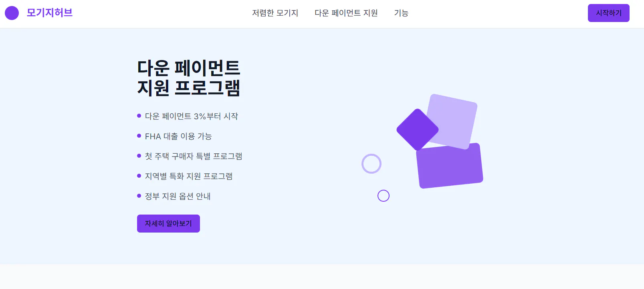
Task: Click the dark purple diamond shape
Action: pyautogui.click(x=418, y=129)
